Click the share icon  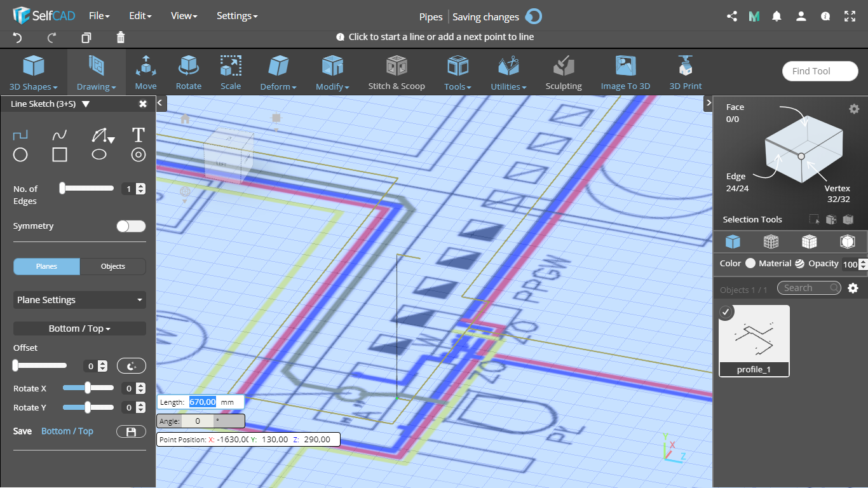[731, 17]
